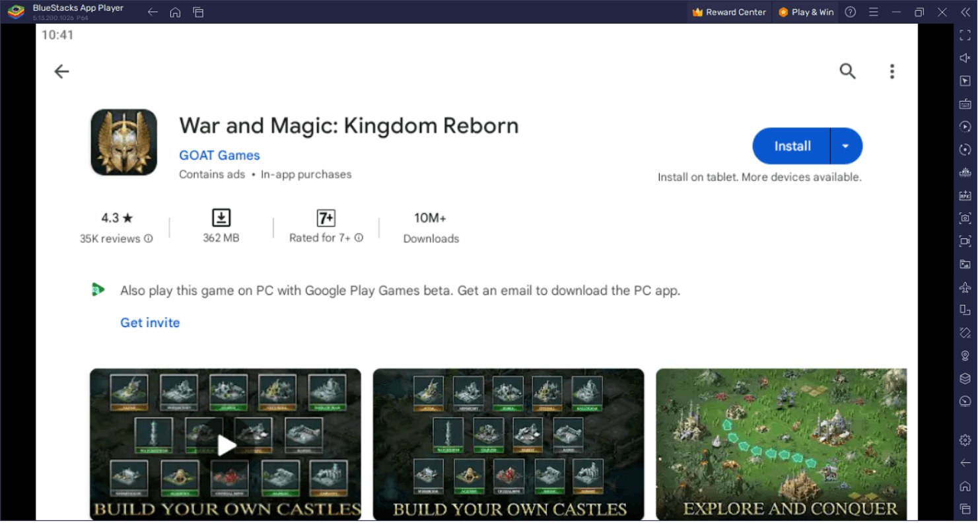Click the BlueStacks back navigation arrow in title bar

pos(153,12)
